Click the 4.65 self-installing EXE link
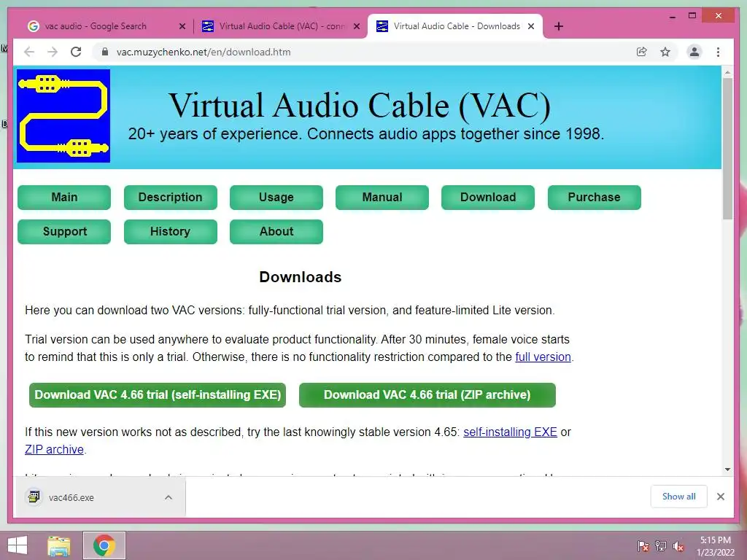 (510, 432)
